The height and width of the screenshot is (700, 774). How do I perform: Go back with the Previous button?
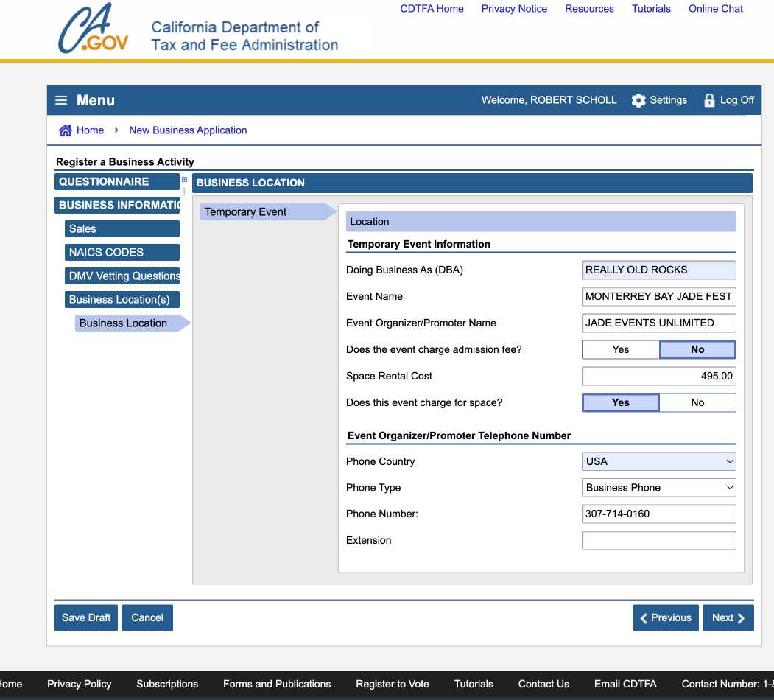click(665, 617)
